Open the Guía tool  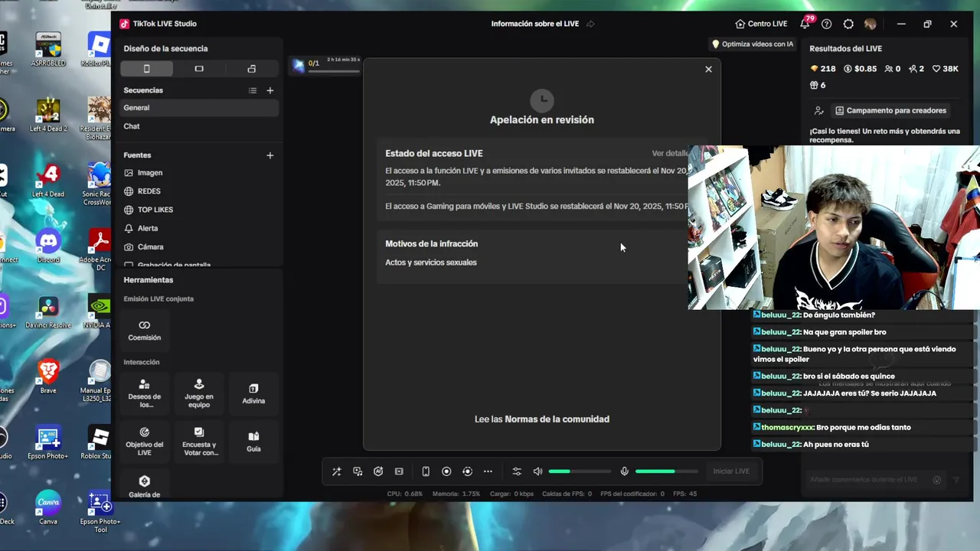coord(253,442)
